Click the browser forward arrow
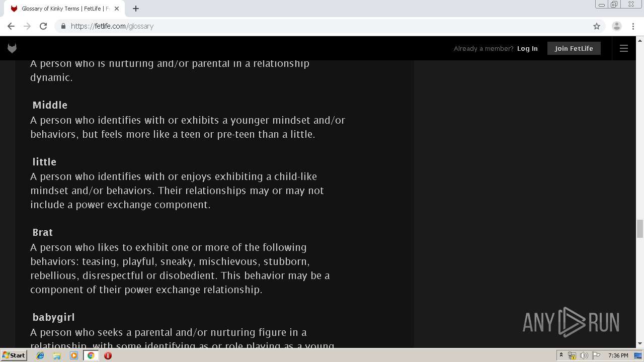Image resolution: width=644 pixels, height=362 pixels. [27, 26]
